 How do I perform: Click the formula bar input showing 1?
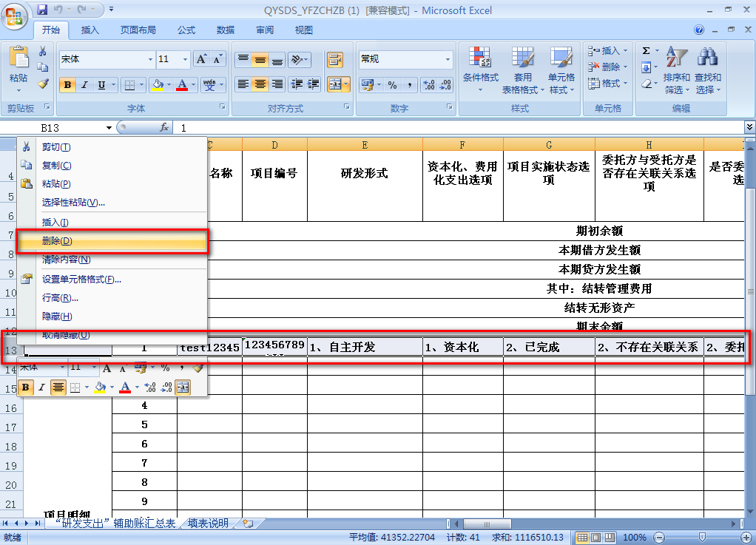(460, 128)
